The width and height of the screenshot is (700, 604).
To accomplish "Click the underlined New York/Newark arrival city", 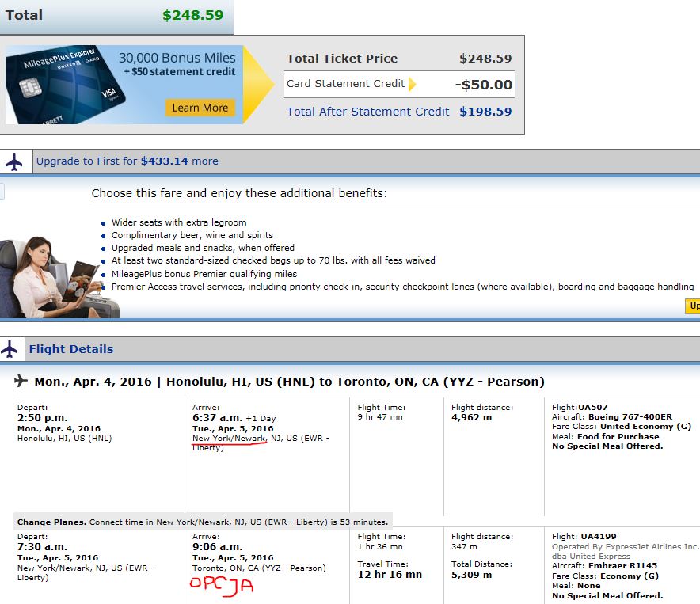I will click(x=229, y=439).
